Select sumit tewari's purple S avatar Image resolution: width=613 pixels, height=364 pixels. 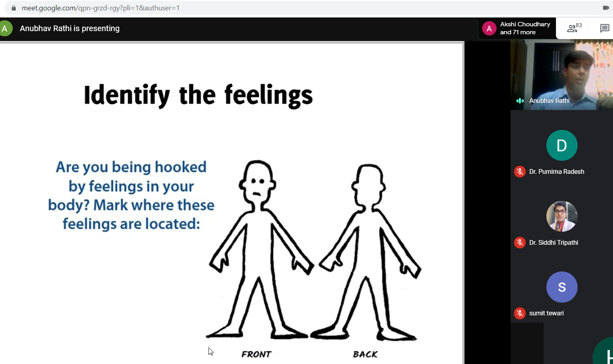562,287
